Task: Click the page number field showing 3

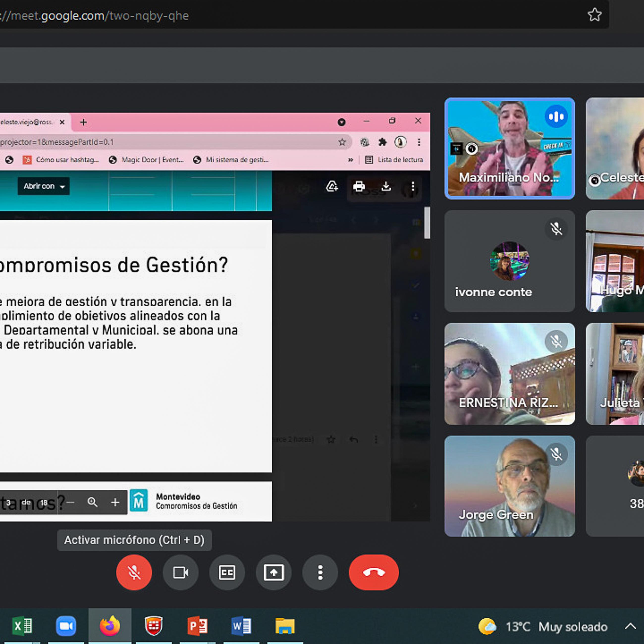Action: coord(9,503)
